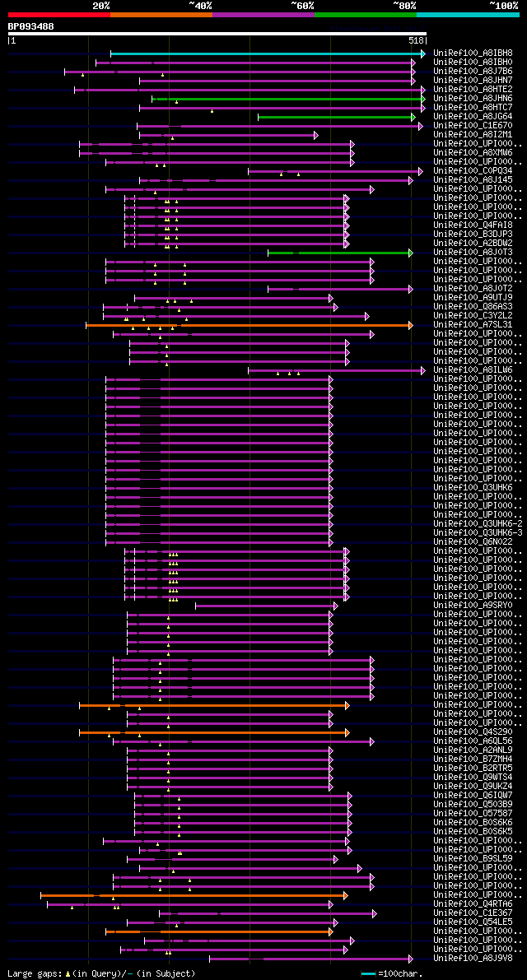View the UniRef100_Q4RTA6 record
Image resolution: width=527 pixels, height=980 pixels.
(473, 904)
